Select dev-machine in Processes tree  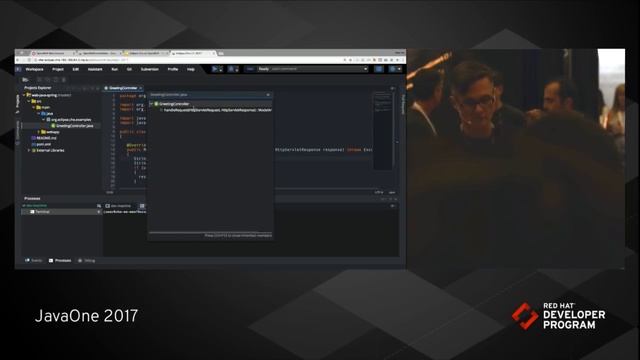(x=37, y=206)
